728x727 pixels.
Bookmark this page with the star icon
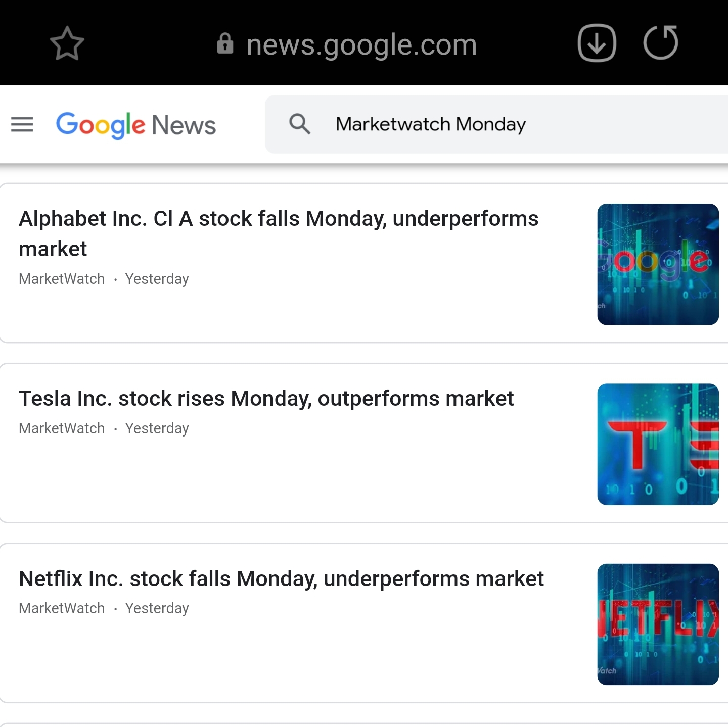click(67, 44)
